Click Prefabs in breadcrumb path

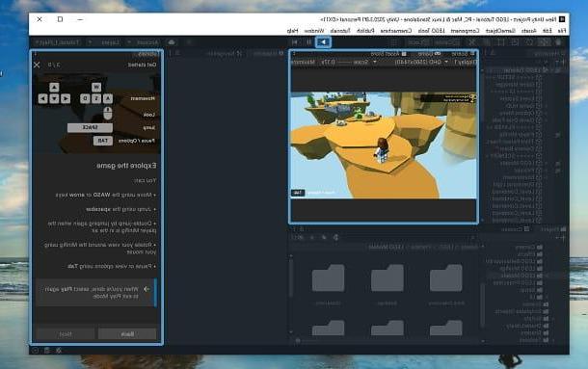pyautogui.click(x=420, y=248)
